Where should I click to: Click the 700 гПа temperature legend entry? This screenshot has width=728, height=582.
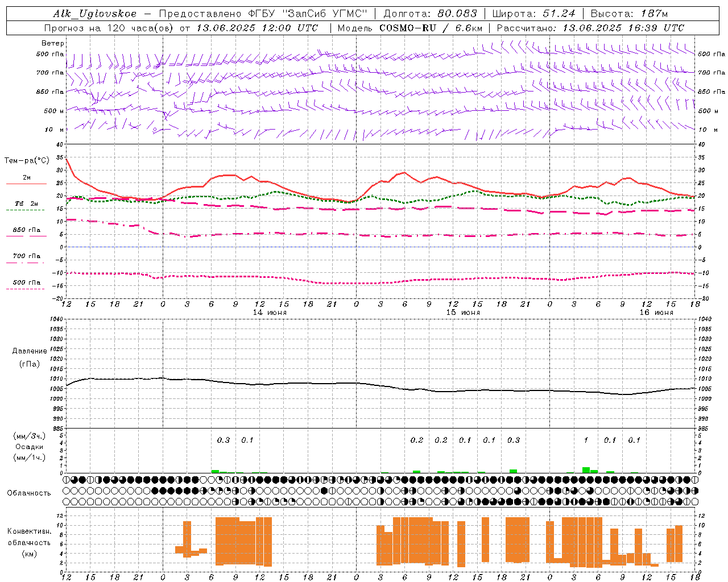[26, 256]
